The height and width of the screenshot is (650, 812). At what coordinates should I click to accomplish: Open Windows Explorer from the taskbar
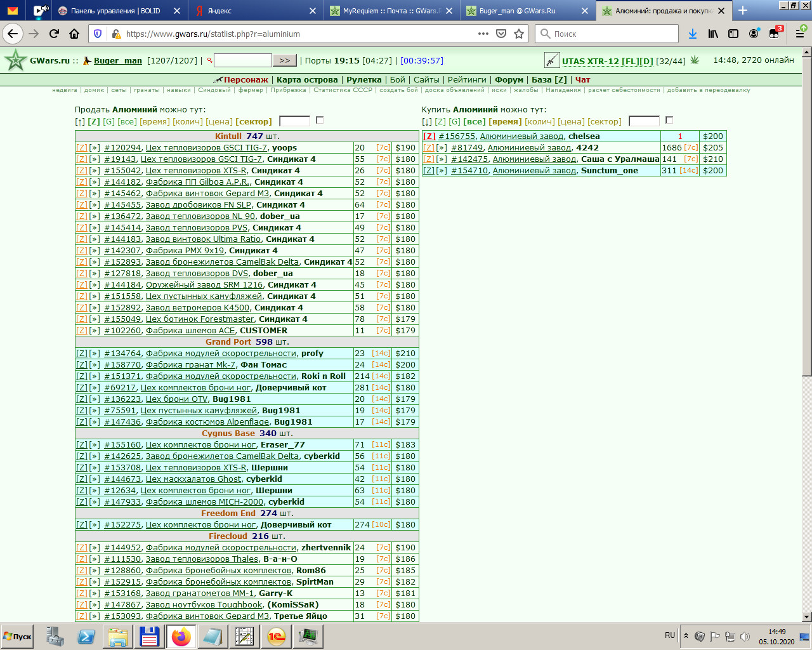point(118,636)
